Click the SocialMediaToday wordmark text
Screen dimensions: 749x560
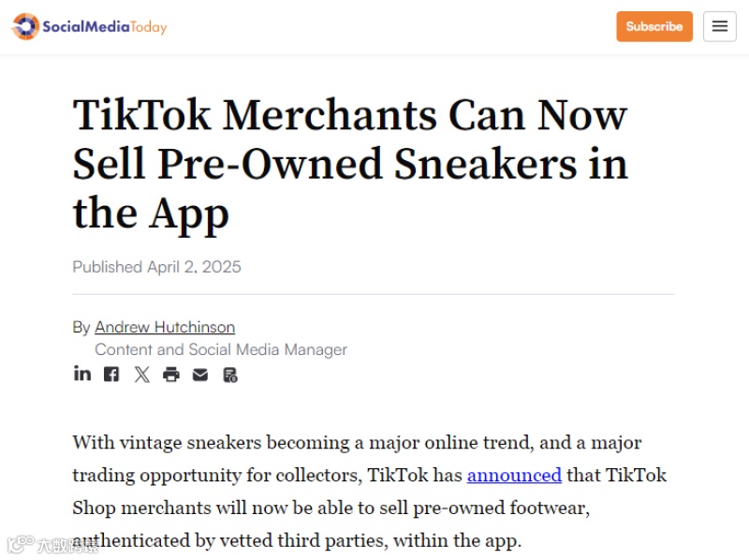click(x=104, y=26)
